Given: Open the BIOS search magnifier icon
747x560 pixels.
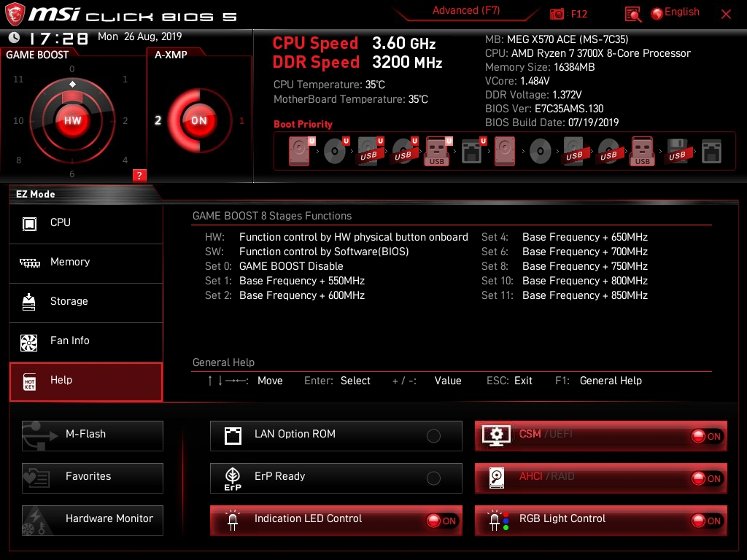Looking at the screenshot, I should coord(632,15).
